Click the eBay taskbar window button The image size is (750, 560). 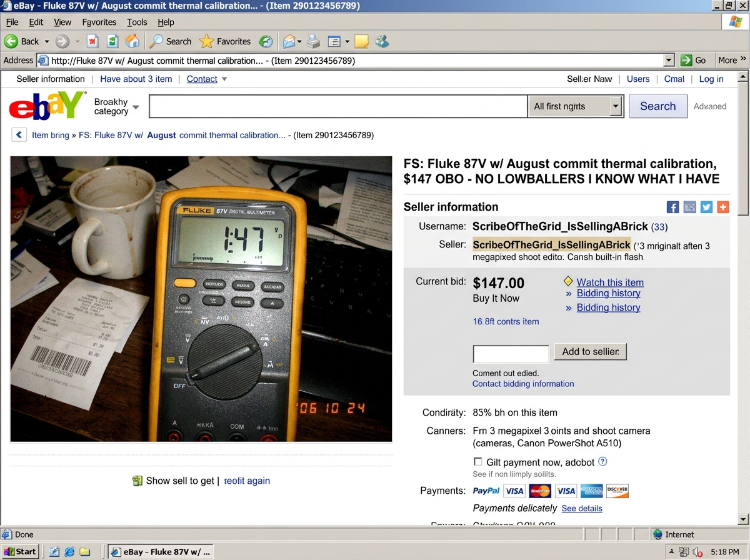click(161, 551)
